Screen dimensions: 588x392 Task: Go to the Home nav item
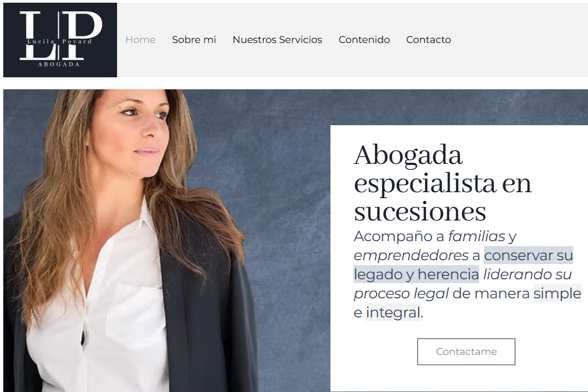(x=140, y=40)
